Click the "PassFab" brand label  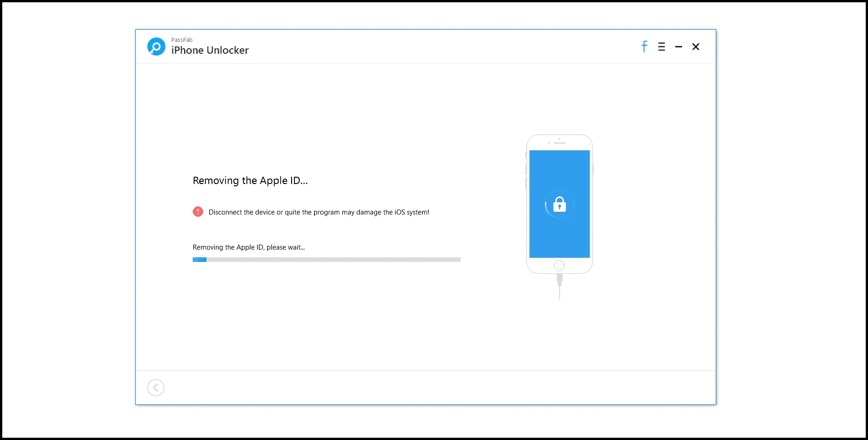point(182,40)
